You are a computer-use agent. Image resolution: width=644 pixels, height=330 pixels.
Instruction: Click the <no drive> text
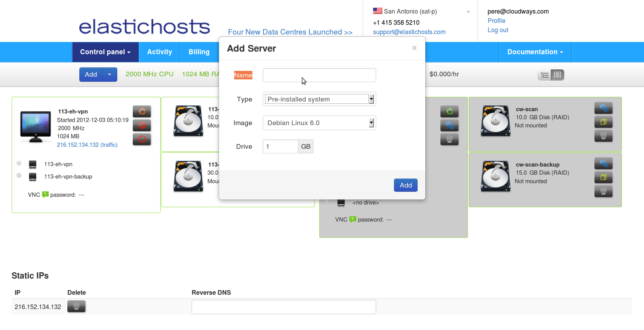coord(366,203)
